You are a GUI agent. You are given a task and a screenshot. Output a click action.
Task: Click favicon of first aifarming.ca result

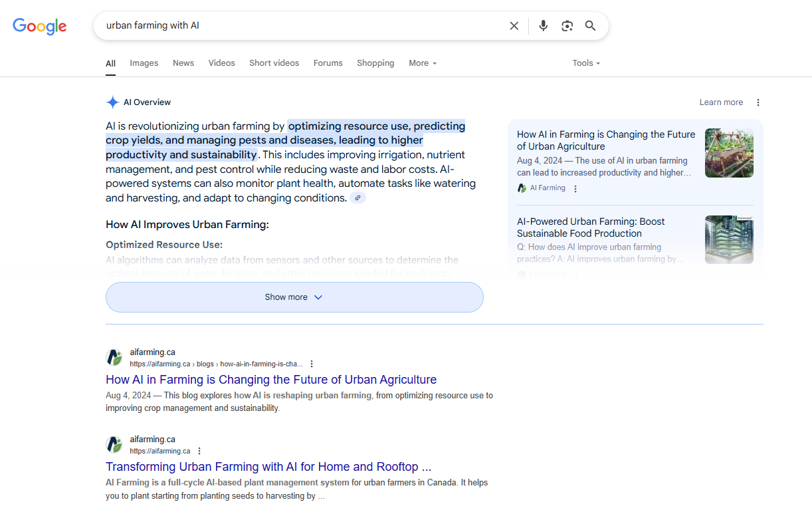tap(114, 358)
